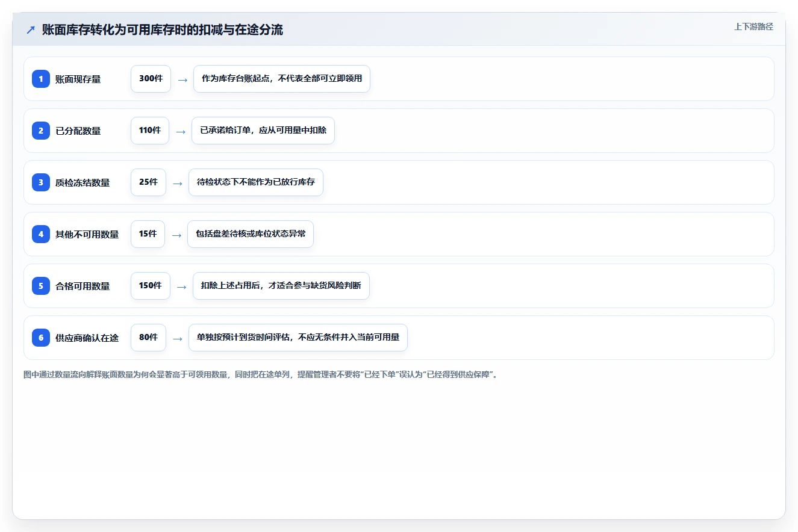Select the 质检冻结数量 label
The width and height of the screenshot is (798, 532).
(83, 182)
